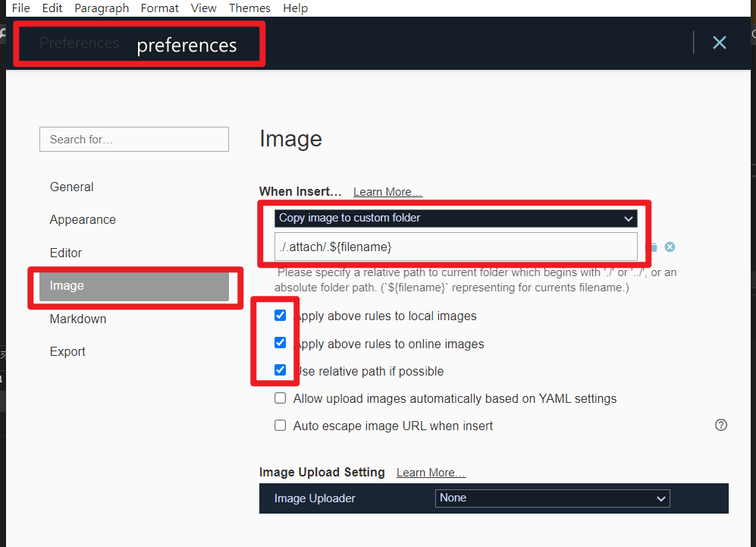Open the Themes menu
The image size is (756, 547).
click(x=249, y=8)
